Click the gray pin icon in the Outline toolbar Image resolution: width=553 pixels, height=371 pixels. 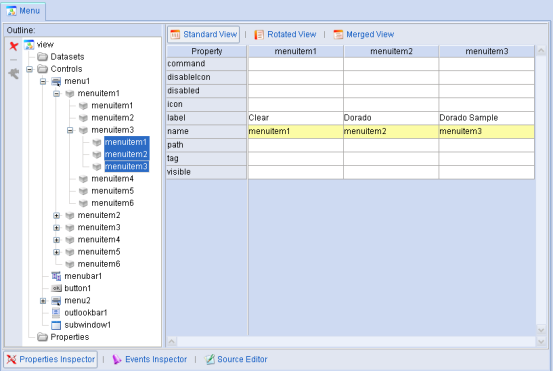[14, 73]
